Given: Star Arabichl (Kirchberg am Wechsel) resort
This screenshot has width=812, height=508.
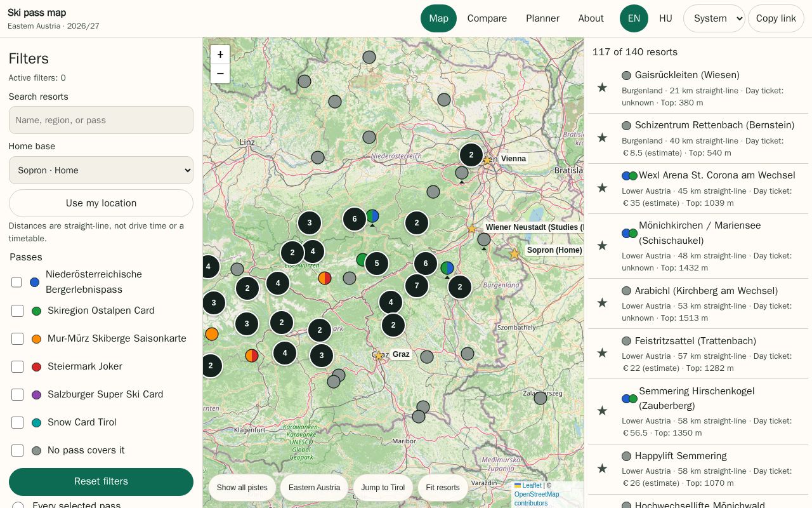Looking at the screenshot, I should pos(602,303).
